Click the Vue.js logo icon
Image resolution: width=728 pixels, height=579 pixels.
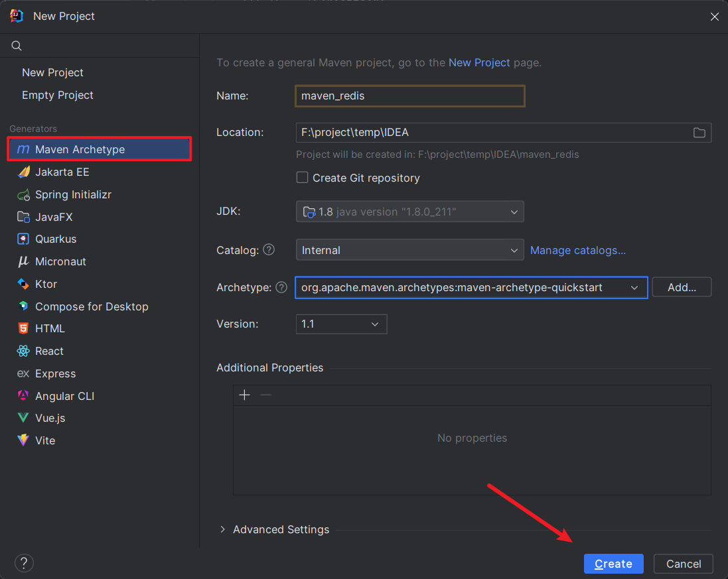23,418
